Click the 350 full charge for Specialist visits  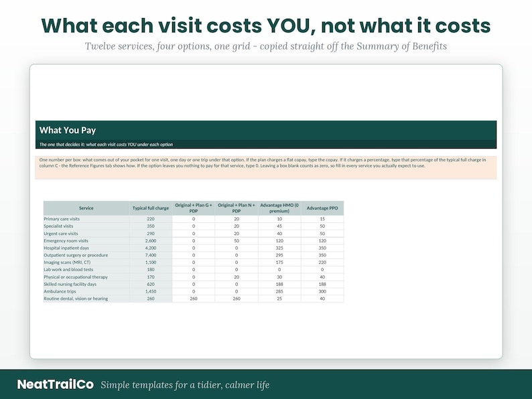click(x=151, y=226)
